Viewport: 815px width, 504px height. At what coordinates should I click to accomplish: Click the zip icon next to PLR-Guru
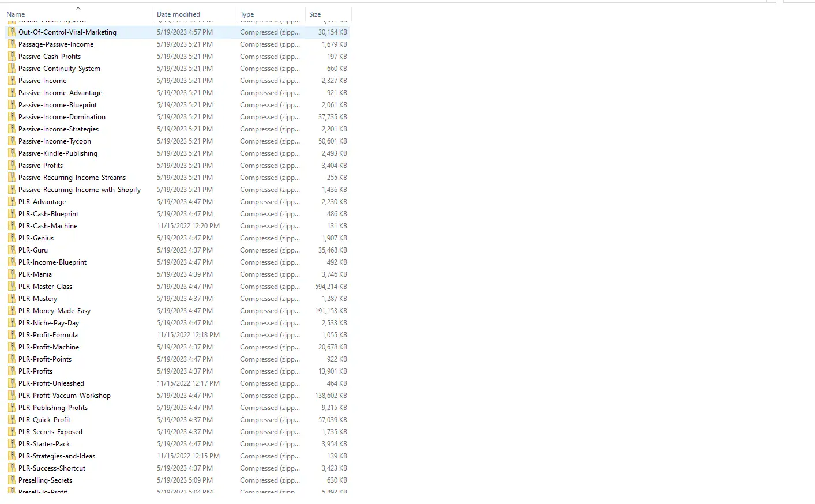pos(12,250)
